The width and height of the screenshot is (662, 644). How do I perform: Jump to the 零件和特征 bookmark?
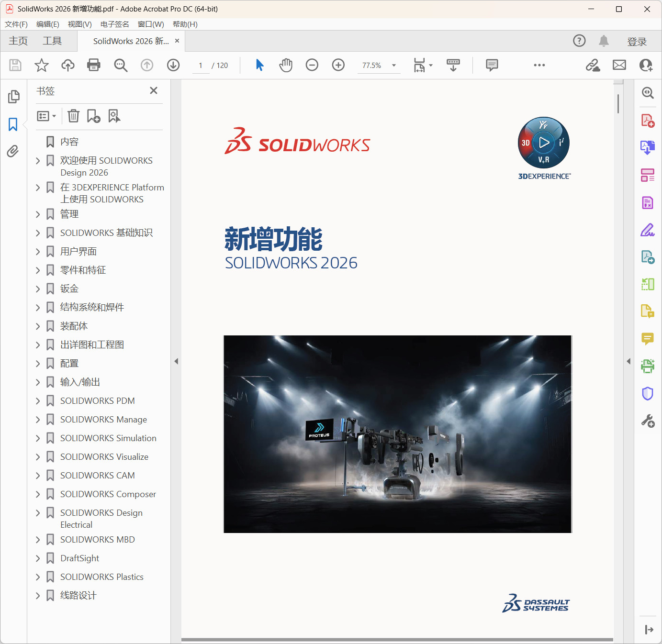click(x=83, y=270)
